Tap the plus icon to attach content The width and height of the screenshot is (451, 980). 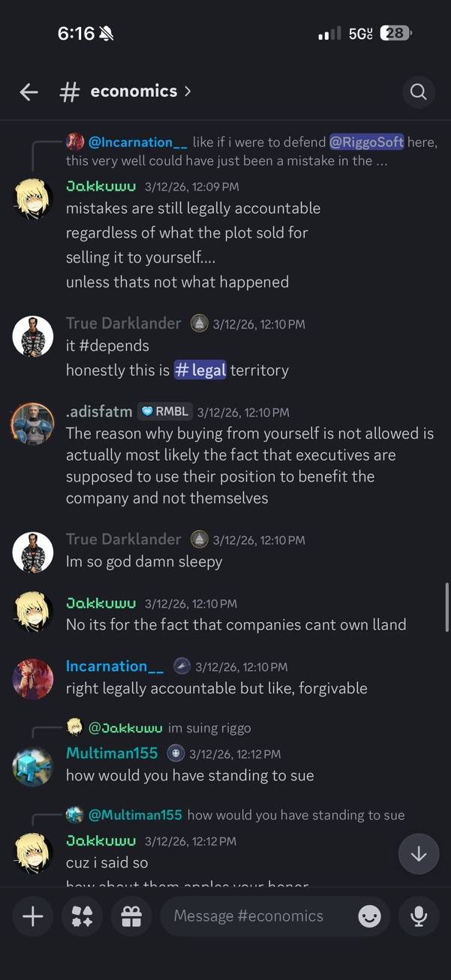tap(32, 916)
